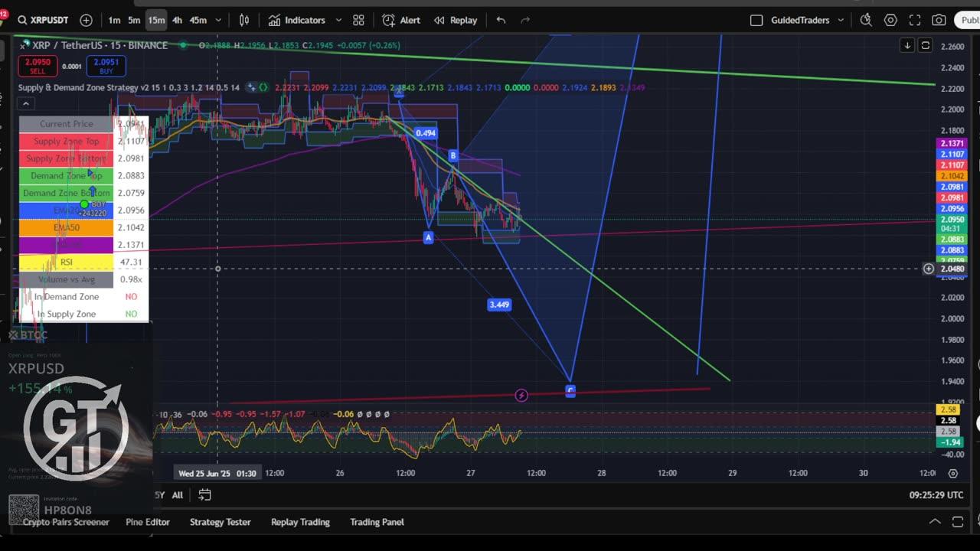
Task: Open the candlestick chart type menu
Action: [244, 20]
